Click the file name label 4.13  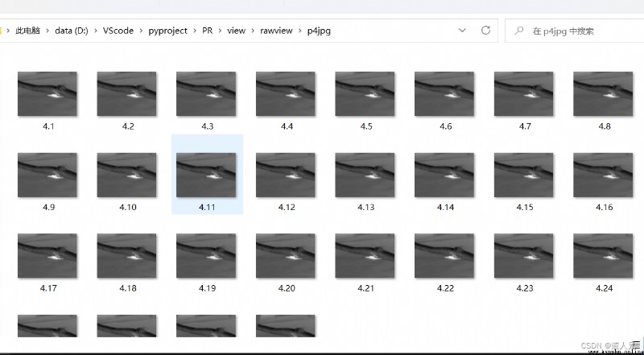click(x=366, y=208)
